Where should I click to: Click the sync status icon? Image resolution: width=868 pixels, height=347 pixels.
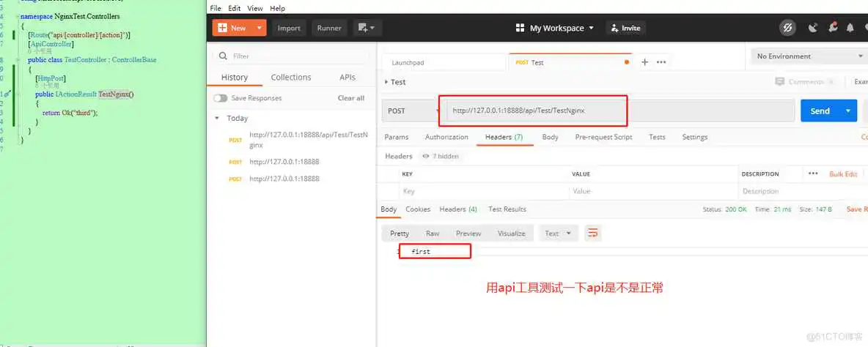[788, 28]
